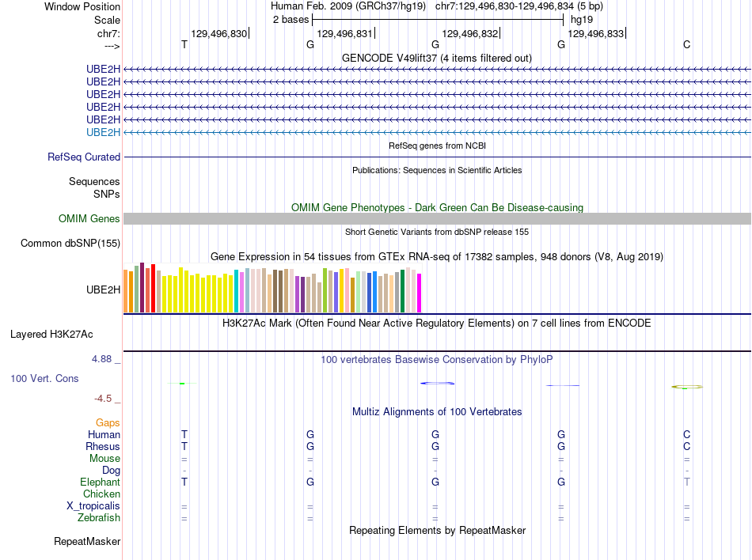
Task: Click the gray OMIM Genes item bar
Action: click(x=437, y=219)
